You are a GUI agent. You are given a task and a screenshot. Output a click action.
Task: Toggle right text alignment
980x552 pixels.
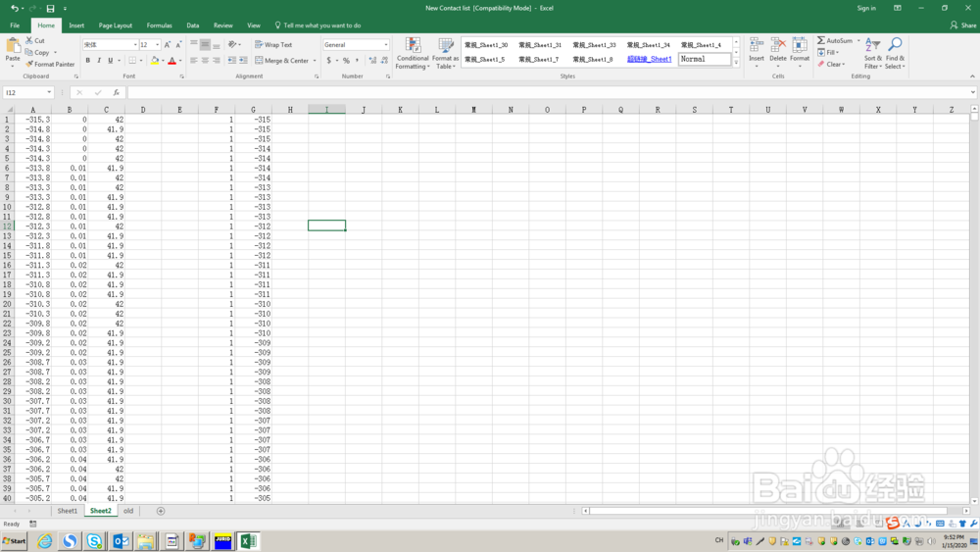click(x=217, y=61)
